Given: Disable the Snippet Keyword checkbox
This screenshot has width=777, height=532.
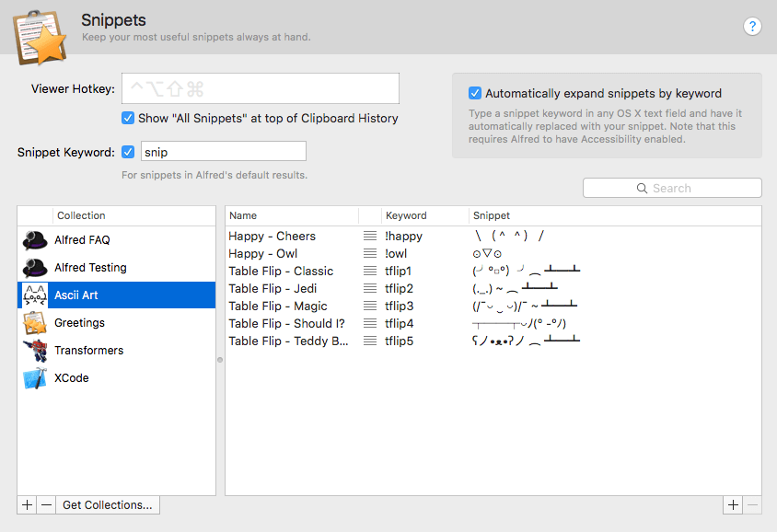Looking at the screenshot, I should point(128,152).
